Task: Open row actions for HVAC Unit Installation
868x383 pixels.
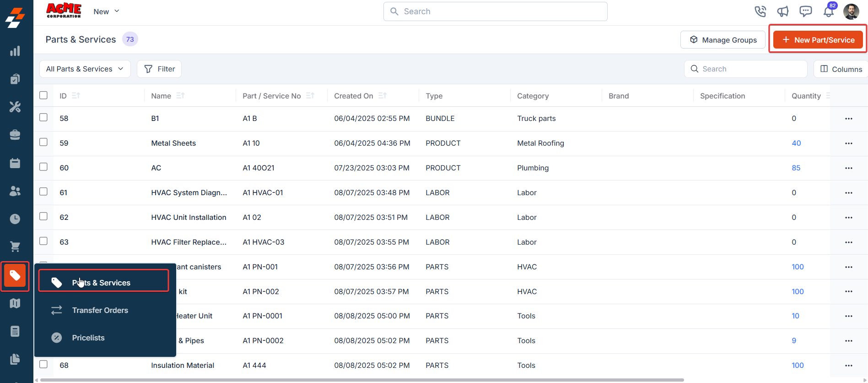Action: (849, 218)
